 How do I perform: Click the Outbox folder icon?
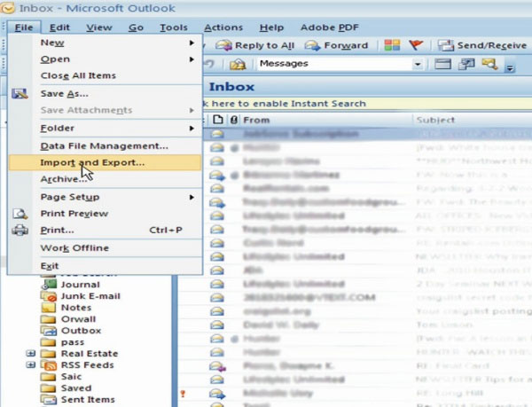tap(49, 331)
